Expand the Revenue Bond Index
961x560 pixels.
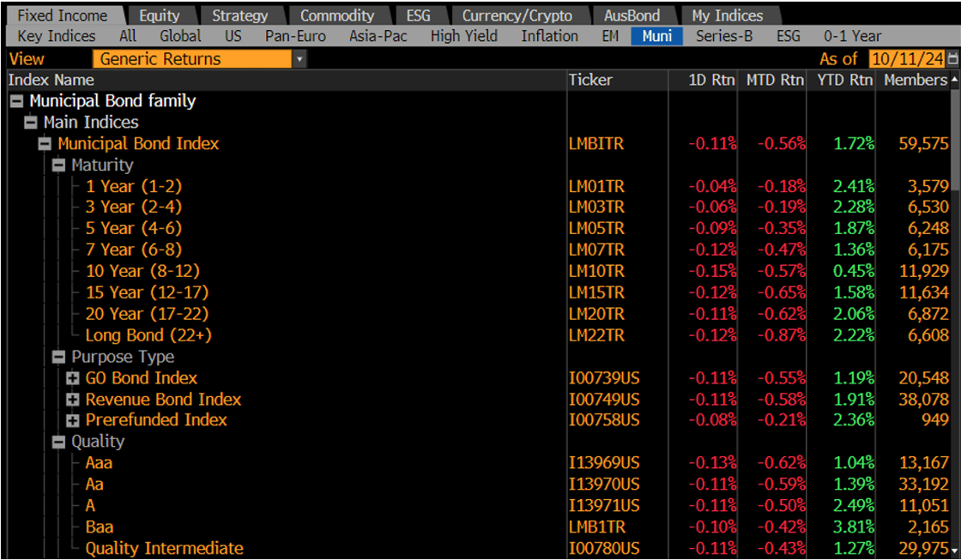pyautogui.click(x=73, y=399)
